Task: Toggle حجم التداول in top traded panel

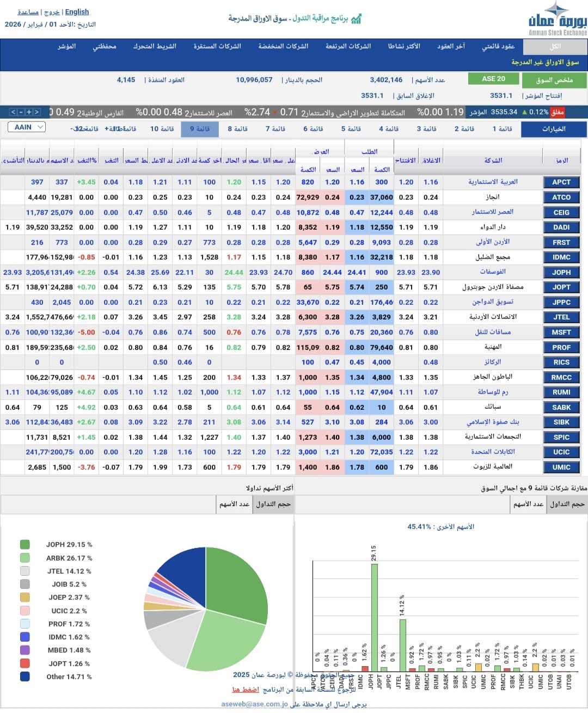Action: [273, 505]
